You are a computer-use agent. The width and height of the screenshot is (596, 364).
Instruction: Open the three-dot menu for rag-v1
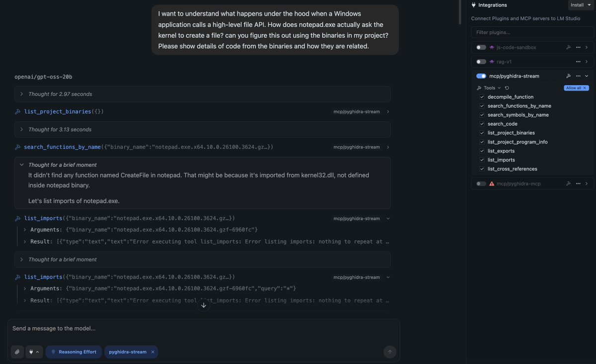[x=578, y=62]
